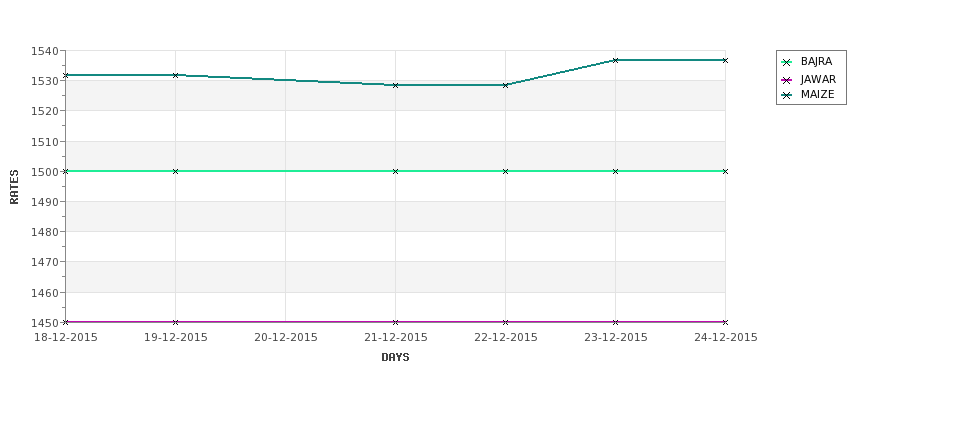This screenshot has height=429, width=975.
Task: Select MAIZE data point on 19-12-2015
Action: click(175, 75)
